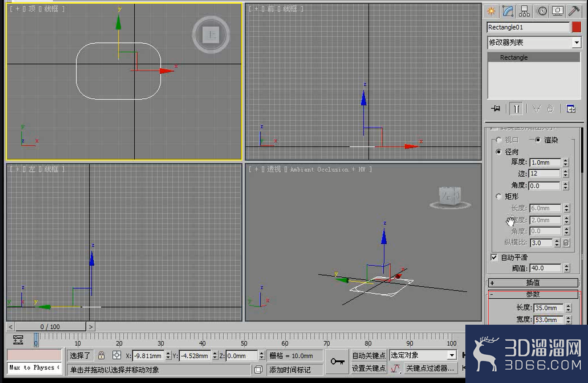Adjust the Y coordinate spinner
Viewport: 588px width, 383px height.
coord(215,355)
